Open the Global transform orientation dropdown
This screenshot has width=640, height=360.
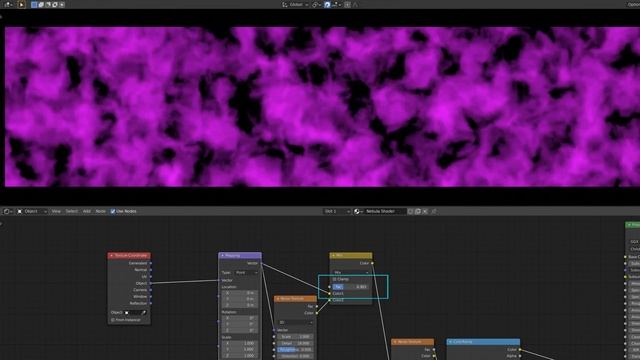tap(296, 4)
